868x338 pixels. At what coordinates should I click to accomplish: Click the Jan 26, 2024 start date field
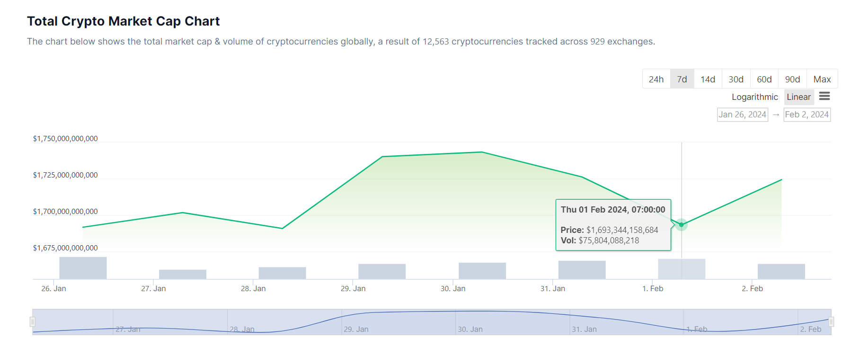click(x=742, y=115)
